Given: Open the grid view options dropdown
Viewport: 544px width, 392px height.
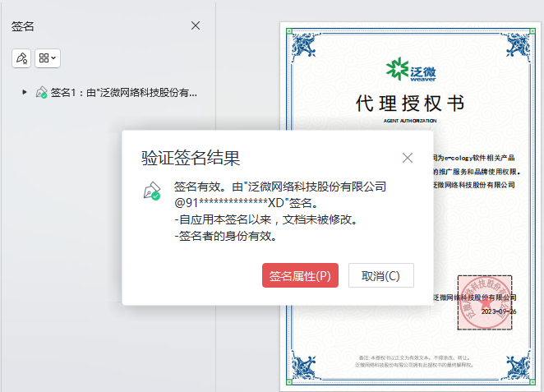Looking at the screenshot, I should (x=48, y=58).
